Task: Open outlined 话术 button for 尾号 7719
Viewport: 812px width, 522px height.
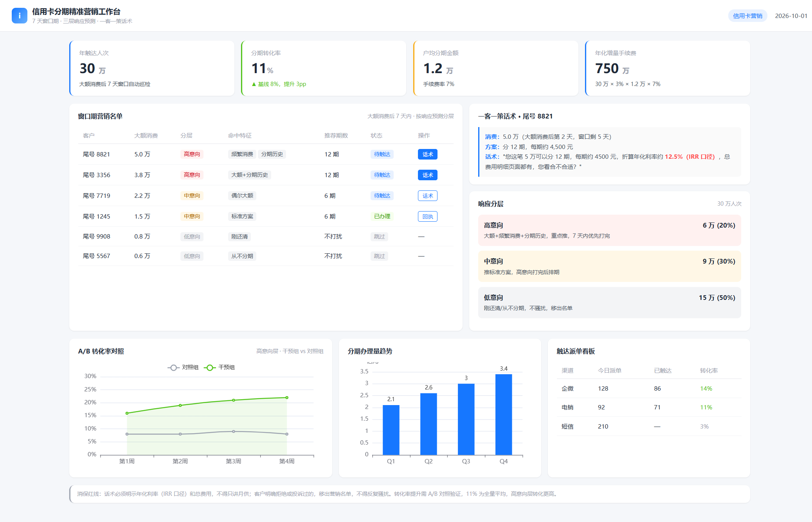Action: click(x=427, y=196)
